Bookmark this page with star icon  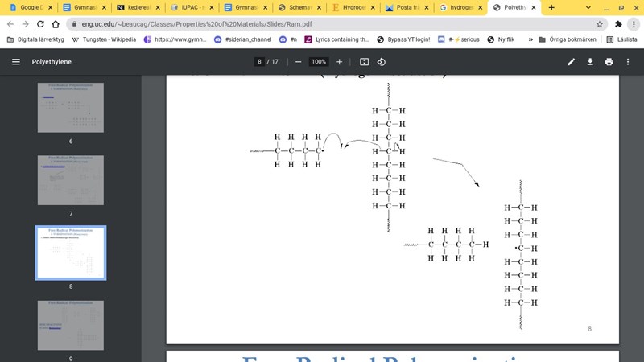[x=600, y=24]
